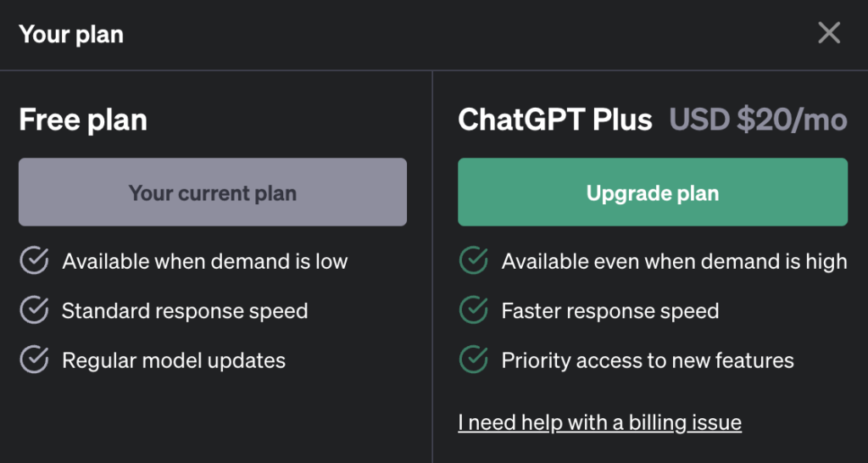Click the USD $20/mo price label
Screen dimensions: 868x463
759,120
